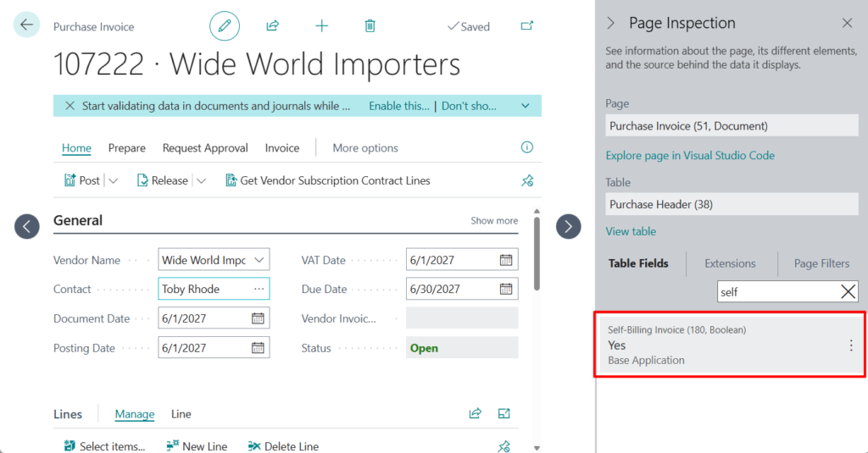This screenshot has height=453, width=868.
Task: Open the Extensions tab
Action: click(x=730, y=263)
